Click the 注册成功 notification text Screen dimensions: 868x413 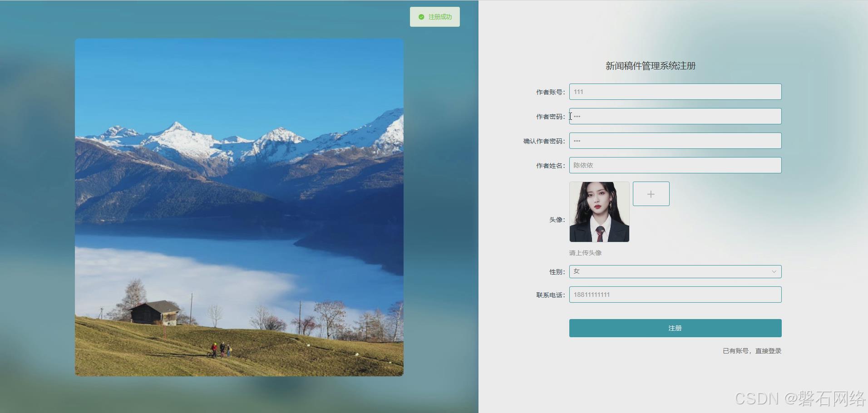pyautogui.click(x=440, y=17)
